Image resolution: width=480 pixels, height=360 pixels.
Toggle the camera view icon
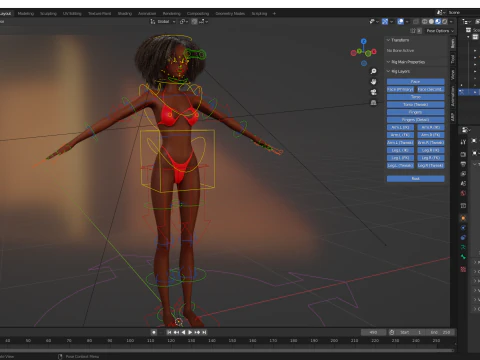[x=373, y=92]
